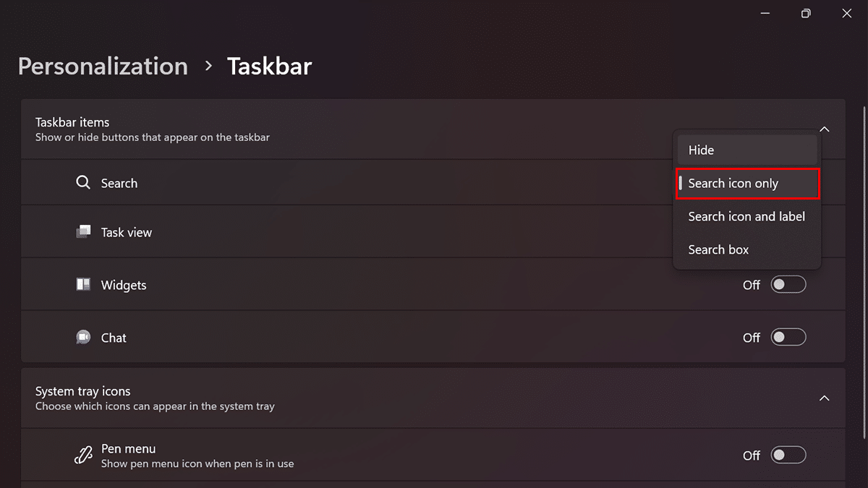Turn on the Widgets toggle
This screenshot has width=868, height=488.
[x=788, y=285]
